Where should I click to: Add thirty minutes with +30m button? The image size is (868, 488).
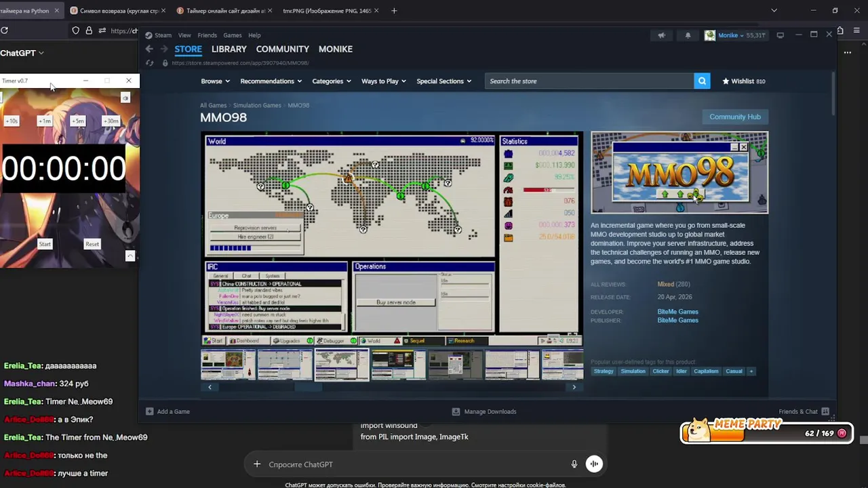pyautogui.click(x=111, y=121)
